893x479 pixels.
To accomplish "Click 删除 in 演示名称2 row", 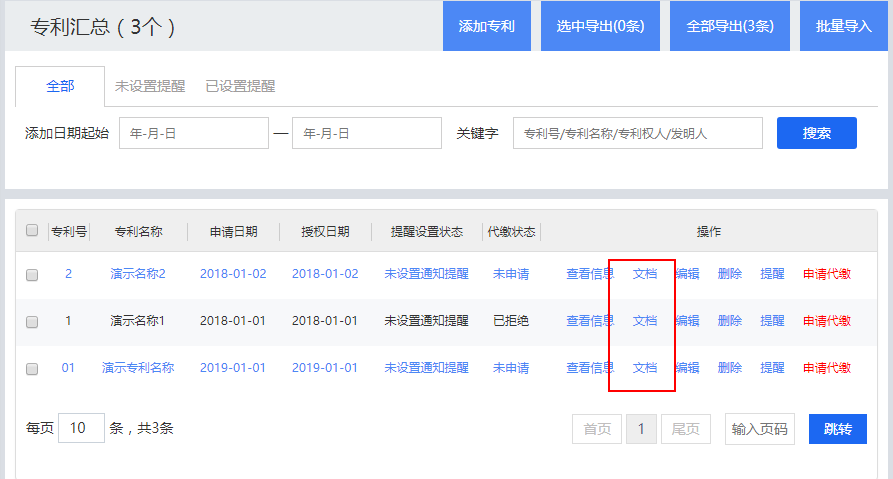I will (x=730, y=274).
